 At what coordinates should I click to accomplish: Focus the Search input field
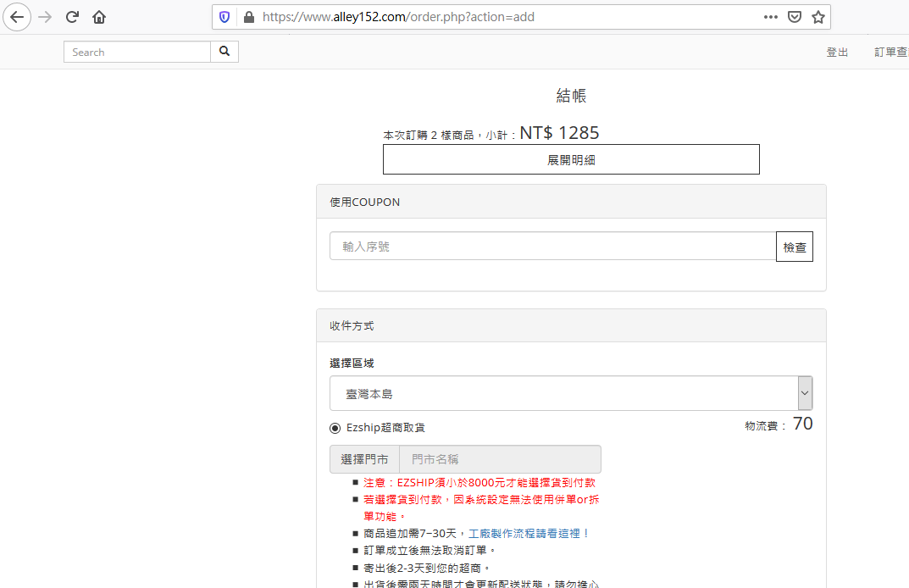(x=136, y=52)
